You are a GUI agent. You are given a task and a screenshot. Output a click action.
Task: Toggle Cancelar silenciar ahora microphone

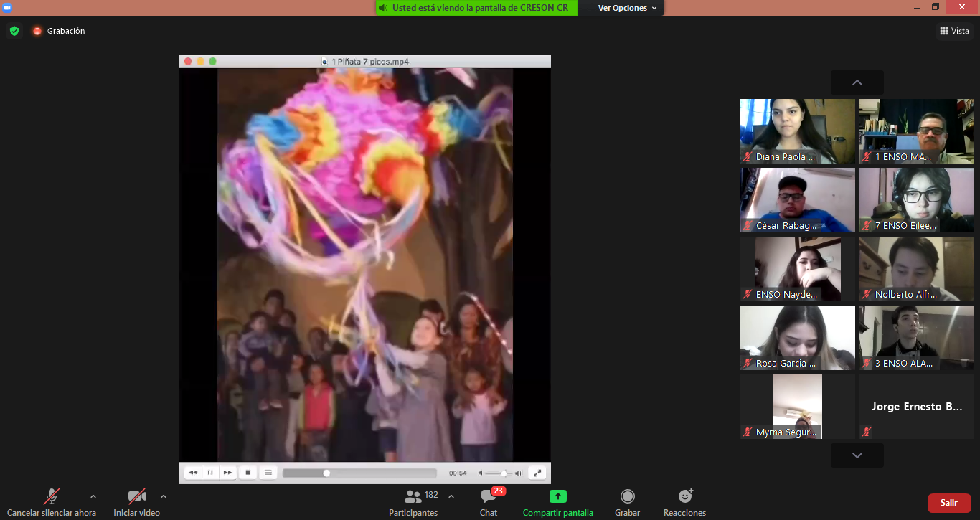tap(52, 496)
